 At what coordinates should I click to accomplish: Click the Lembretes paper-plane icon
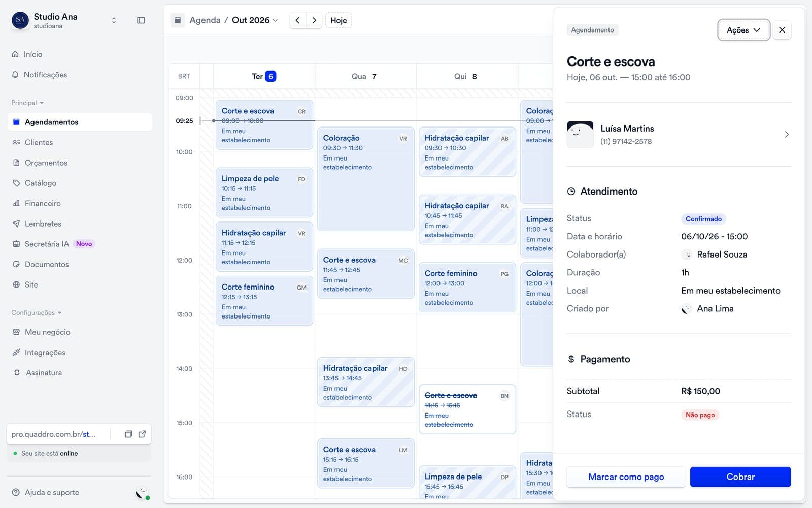tap(16, 224)
